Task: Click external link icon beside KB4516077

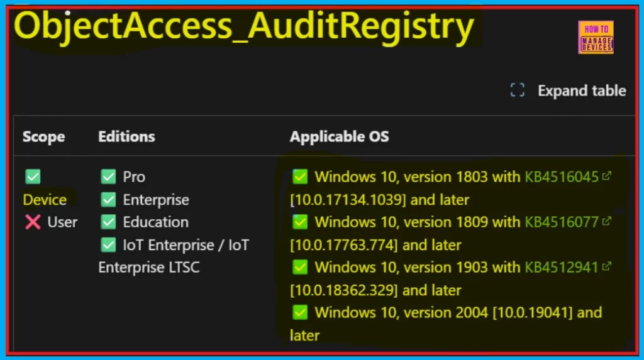Action: tap(607, 221)
